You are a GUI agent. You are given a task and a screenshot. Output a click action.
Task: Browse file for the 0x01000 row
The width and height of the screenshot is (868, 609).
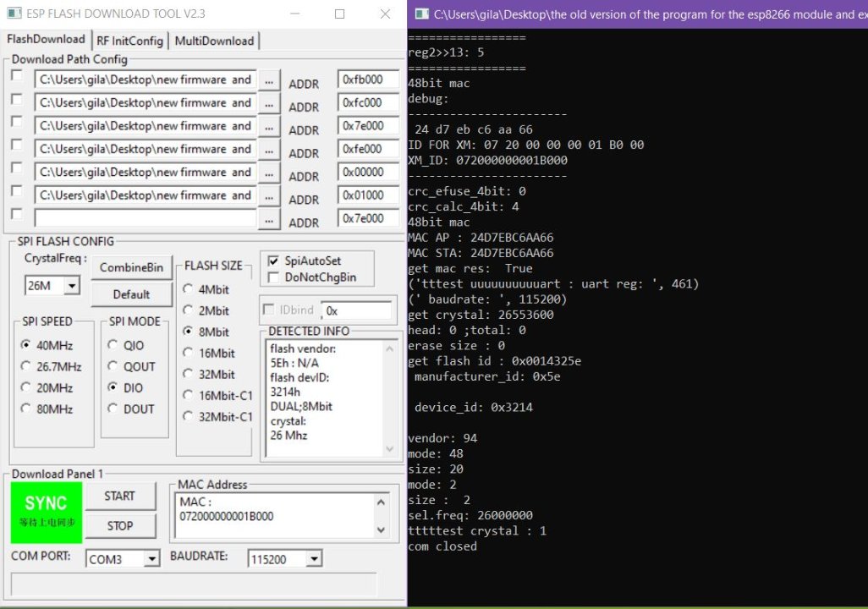[269, 197]
